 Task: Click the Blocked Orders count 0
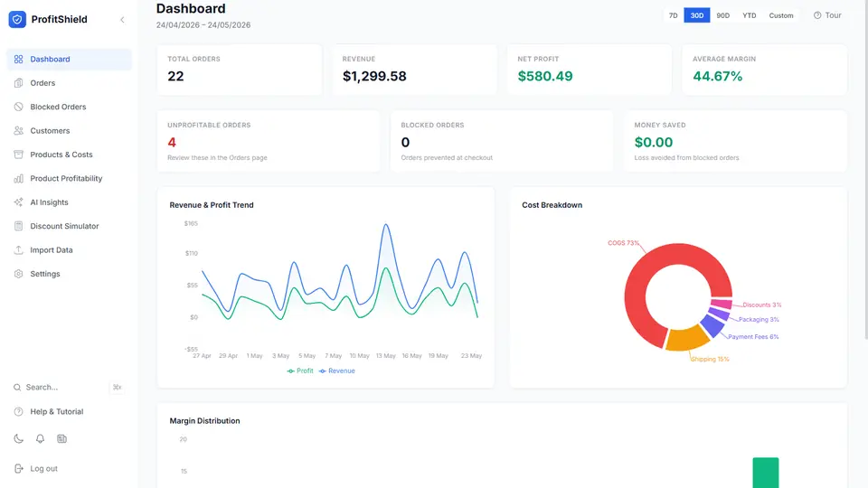[x=405, y=143]
